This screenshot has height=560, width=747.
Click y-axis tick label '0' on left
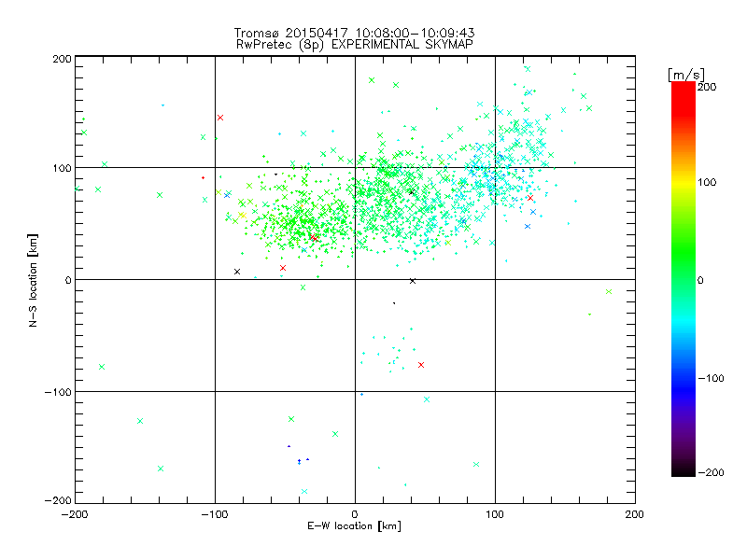(x=68, y=280)
